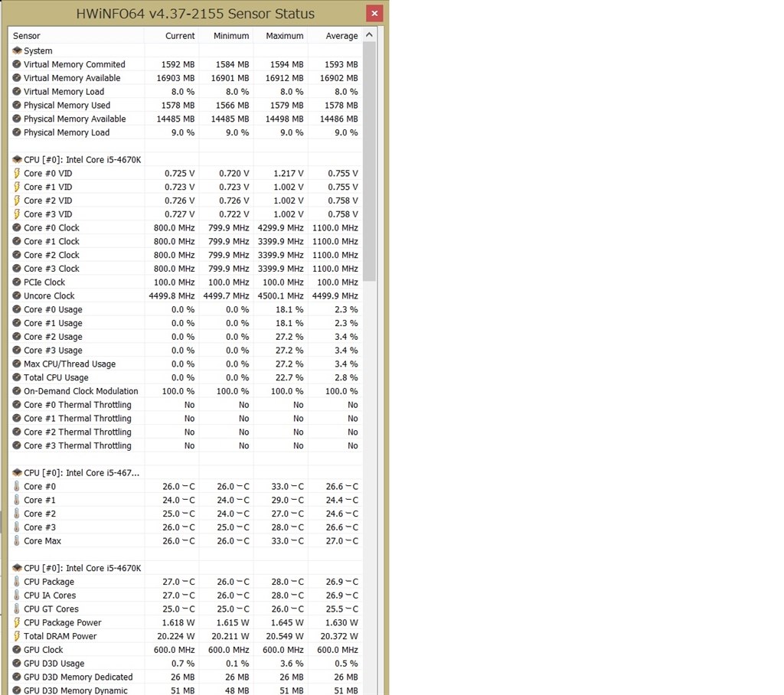Click the icon beside Core #2 Thermal Throttling
Image resolution: width=784 pixels, height=695 pixels.
tap(17, 432)
